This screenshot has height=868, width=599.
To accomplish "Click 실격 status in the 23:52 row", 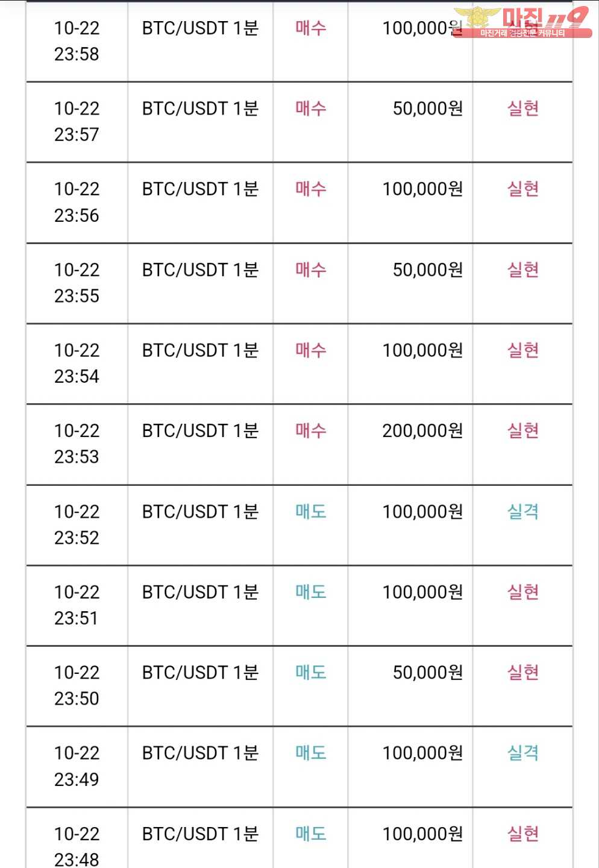I will [x=523, y=512].
